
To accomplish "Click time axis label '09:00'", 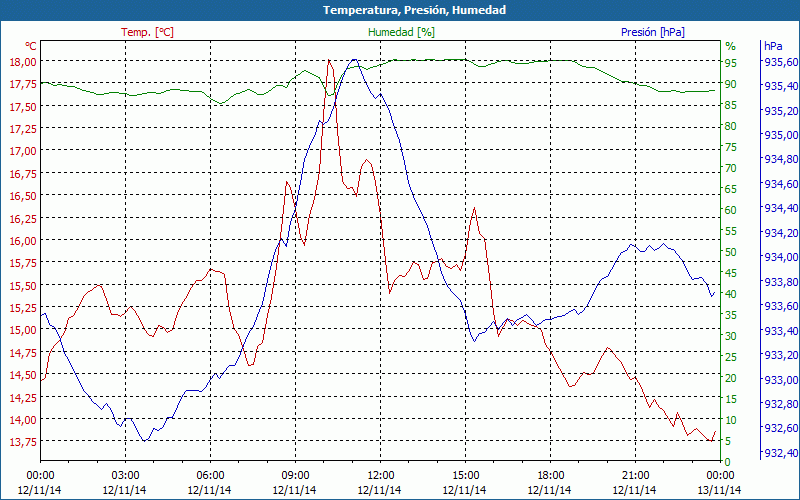I will click(295, 476).
